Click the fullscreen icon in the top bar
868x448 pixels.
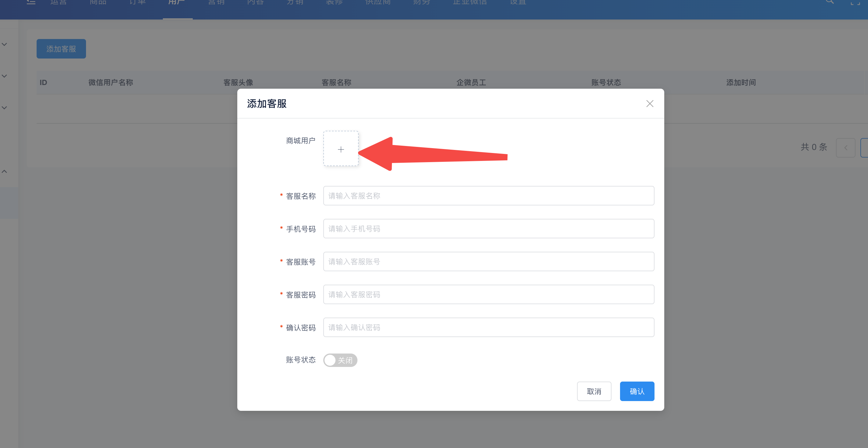tap(855, 3)
